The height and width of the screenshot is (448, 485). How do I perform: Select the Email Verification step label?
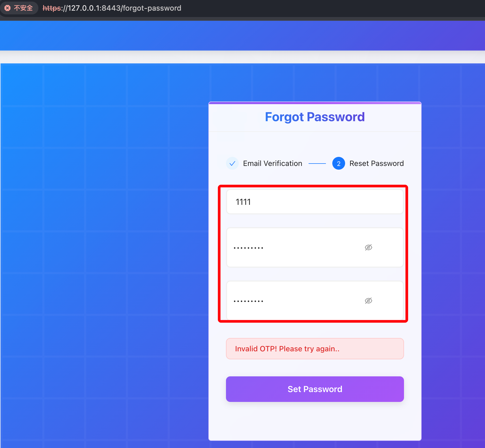272,163
